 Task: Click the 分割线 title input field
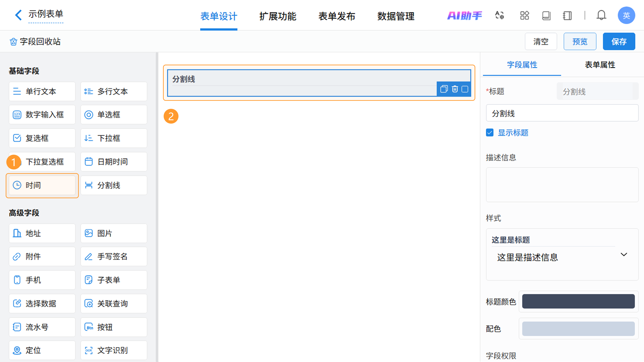[x=562, y=114]
